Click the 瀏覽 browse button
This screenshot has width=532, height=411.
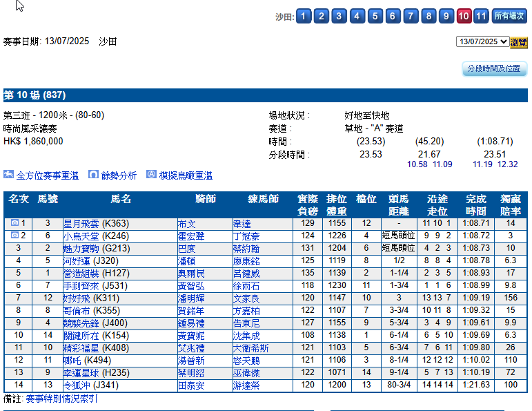point(518,42)
